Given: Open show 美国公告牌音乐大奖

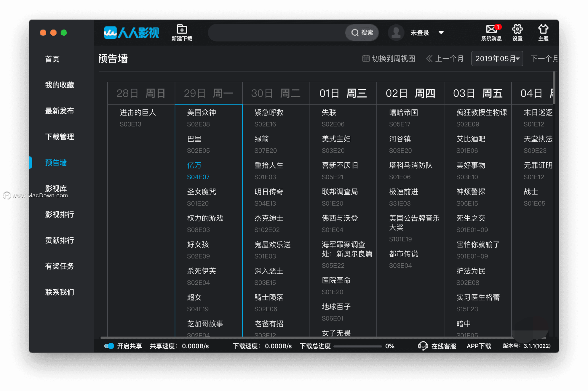Looking at the screenshot, I should tap(414, 223).
